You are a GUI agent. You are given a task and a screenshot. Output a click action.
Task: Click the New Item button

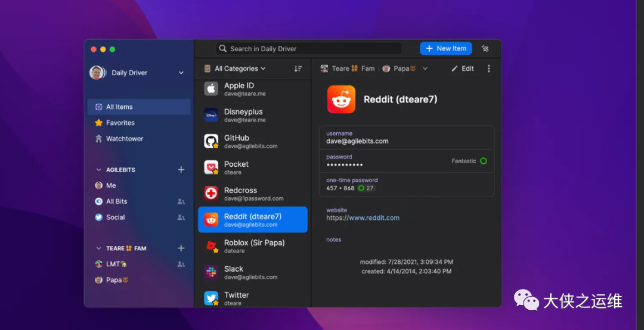point(445,48)
